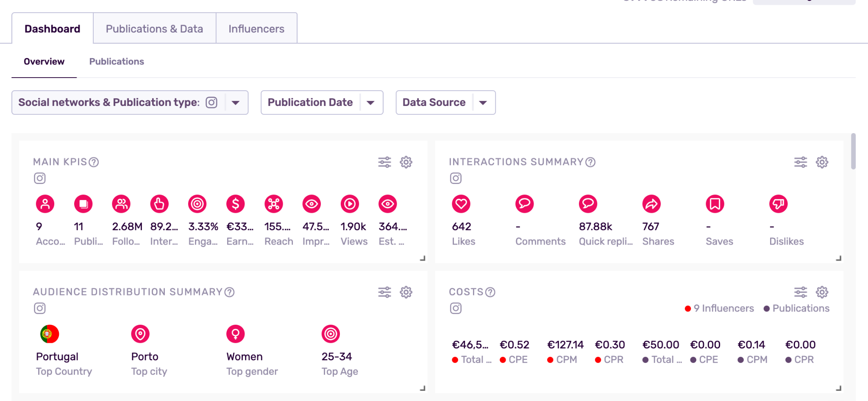This screenshot has height=401, width=868.
Task: Open Main KPIs settings gear
Action: (406, 162)
